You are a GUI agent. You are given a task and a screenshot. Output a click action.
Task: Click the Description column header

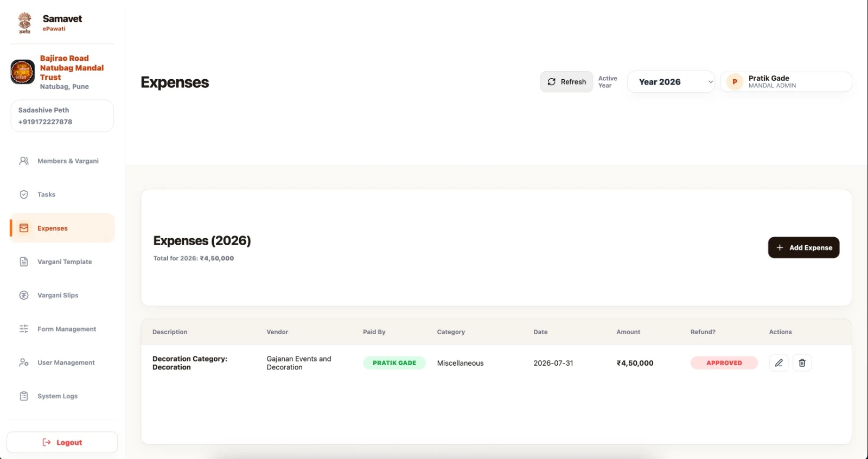tap(170, 332)
